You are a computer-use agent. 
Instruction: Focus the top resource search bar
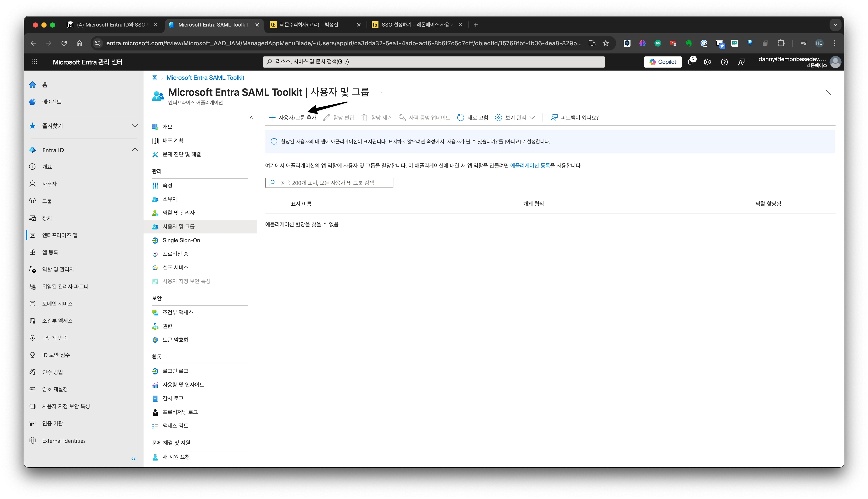pyautogui.click(x=434, y=62)
